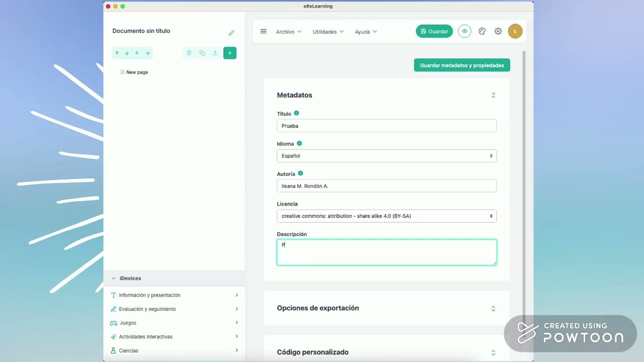The image size is (644, 362).
Task: Open styles palette icon
Action: tap(482, 31)
